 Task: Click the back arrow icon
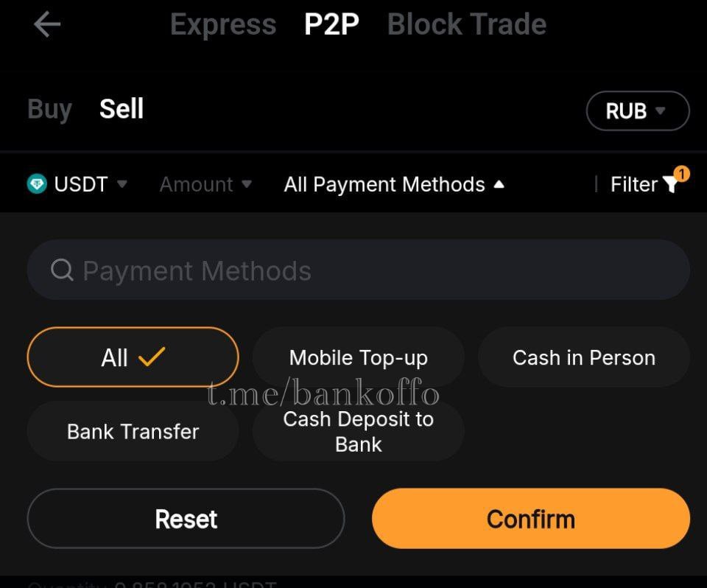[x=46, y=24]
